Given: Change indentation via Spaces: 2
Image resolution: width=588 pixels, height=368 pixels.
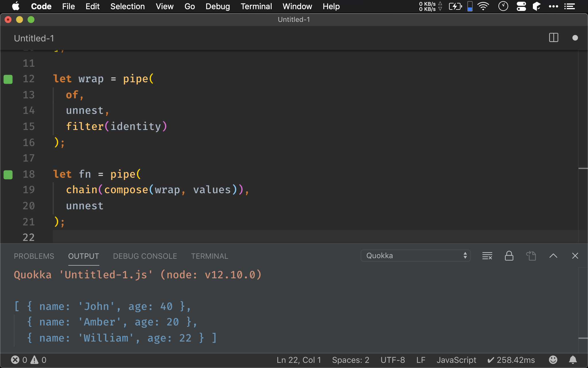Looking at the screenshot, I should pyautogui.click(x=351, y=360).
